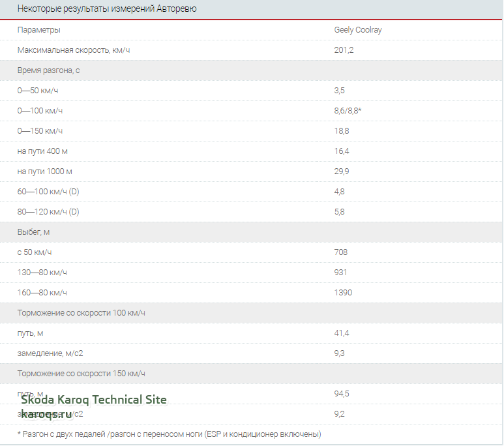This screenshot has height=446, width=504.
Task: Select the deceleration value 9,2
Action: (339, 414)
